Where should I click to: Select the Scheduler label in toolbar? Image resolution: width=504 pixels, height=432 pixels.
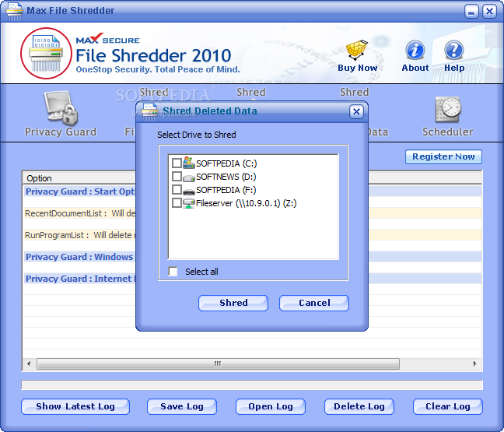[x=448, y=132]
